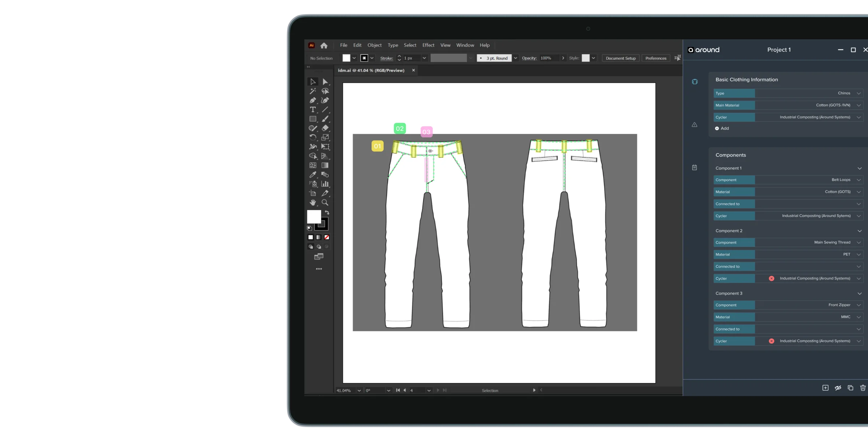Toggle the stroke alignment swatch in options bar

pos(365,58)
